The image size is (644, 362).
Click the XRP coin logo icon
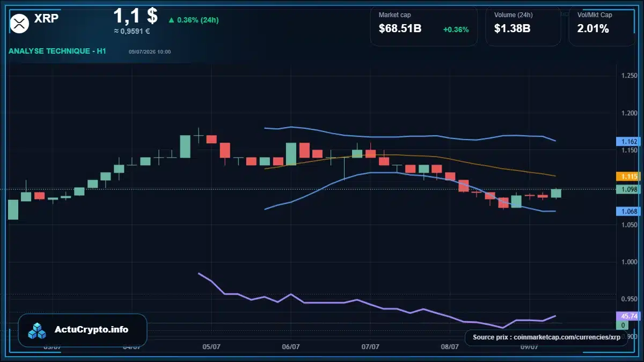point(20,23)
